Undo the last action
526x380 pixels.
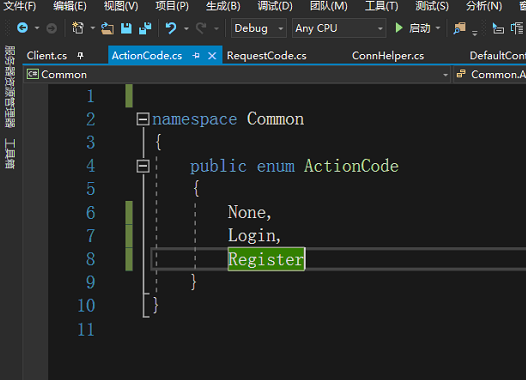171,28
